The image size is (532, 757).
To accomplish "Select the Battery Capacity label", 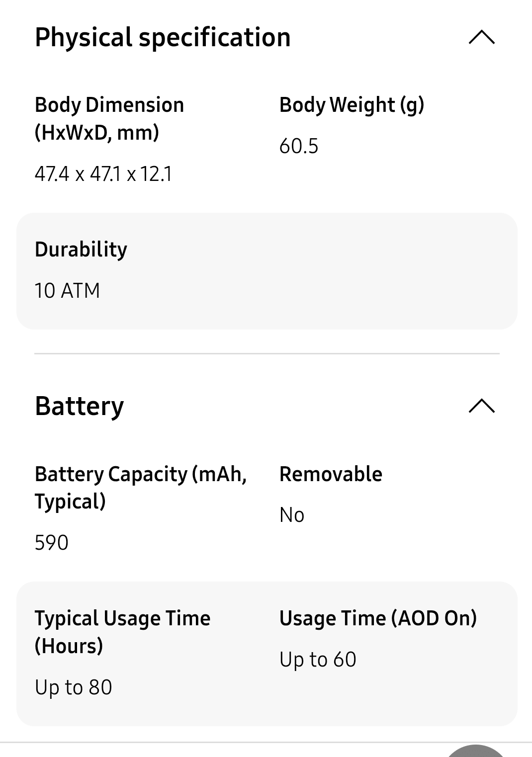I will (x=141, y=488).
